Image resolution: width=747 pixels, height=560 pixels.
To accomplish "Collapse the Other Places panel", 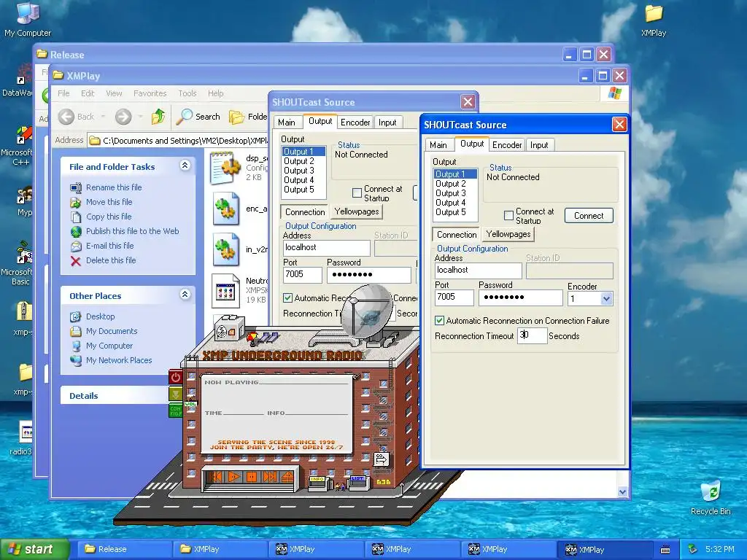I will click(185, 295).
